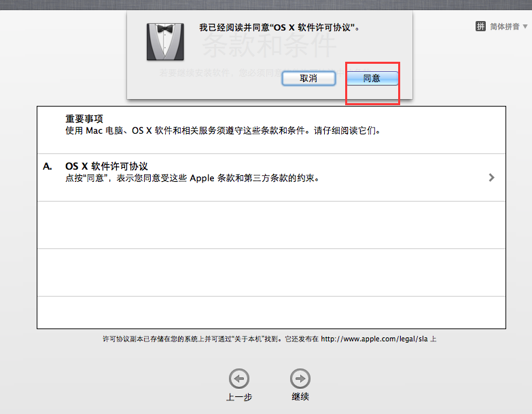Expand the OS X 软件许可协议 chevron
Viewport: 532px width, 414px height.
492,178
